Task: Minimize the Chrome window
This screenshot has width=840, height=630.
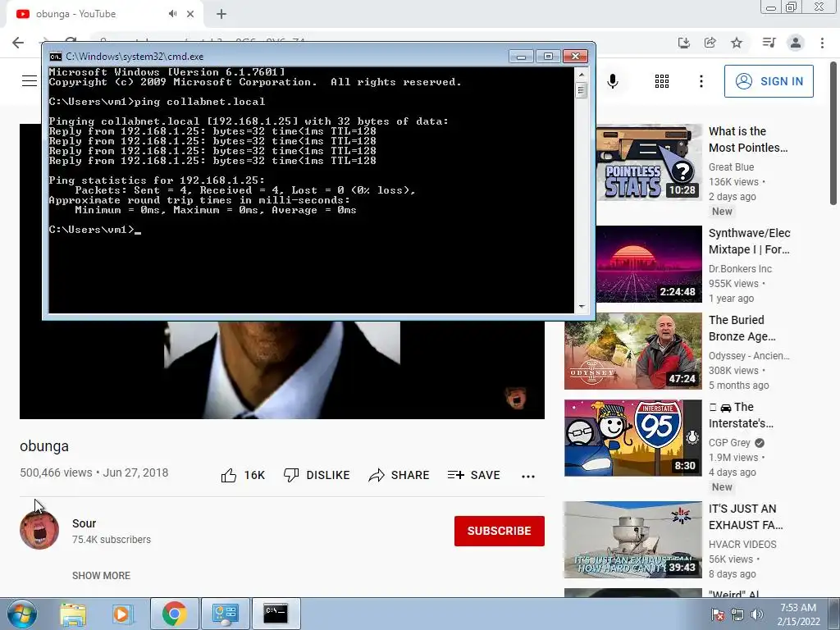Action: [771, 7]
